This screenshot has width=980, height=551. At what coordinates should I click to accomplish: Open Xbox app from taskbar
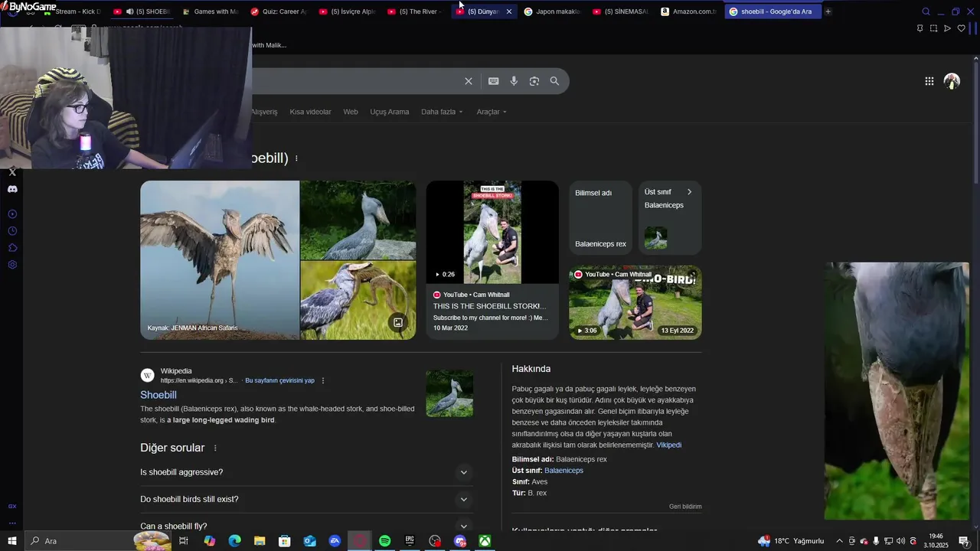click(485, 541)
